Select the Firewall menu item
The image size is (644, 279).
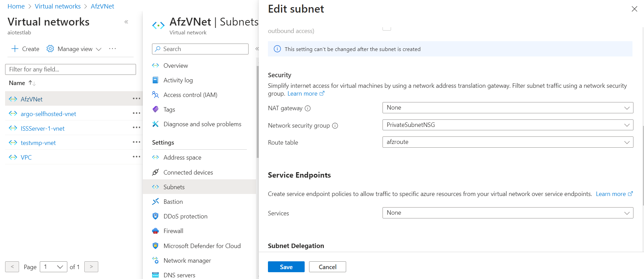173,231
